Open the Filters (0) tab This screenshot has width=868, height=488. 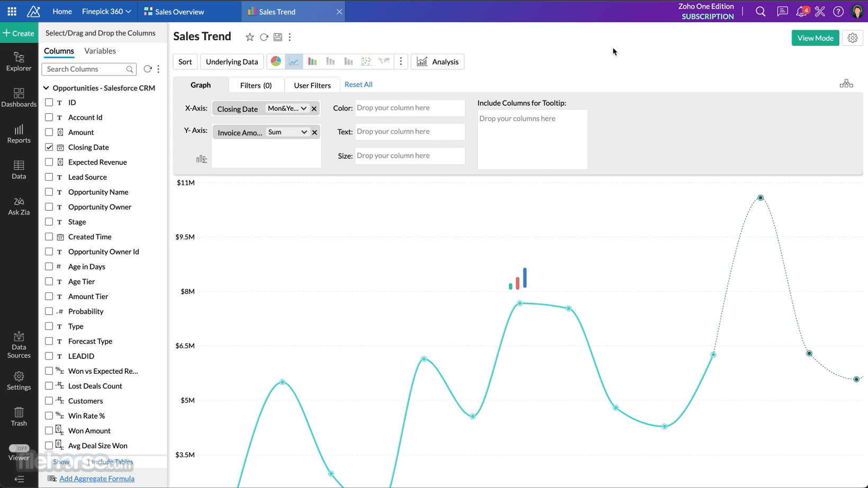[x=256, y=85]
